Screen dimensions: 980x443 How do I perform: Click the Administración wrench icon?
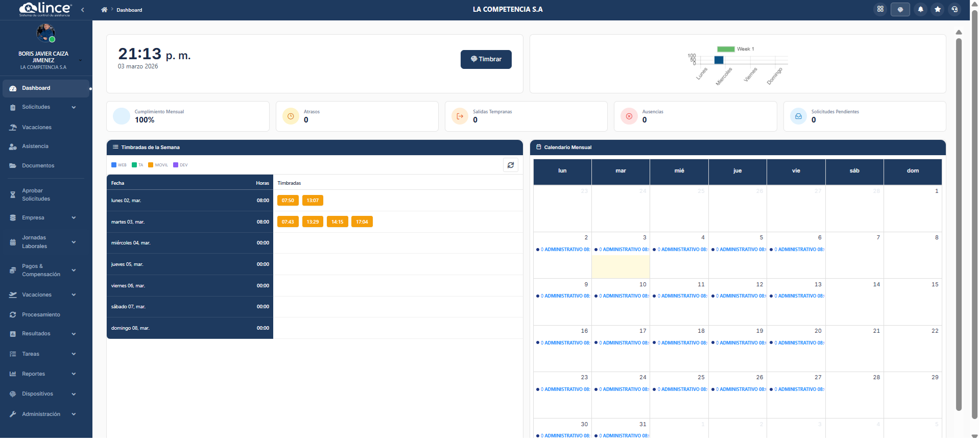click(13, 414)
